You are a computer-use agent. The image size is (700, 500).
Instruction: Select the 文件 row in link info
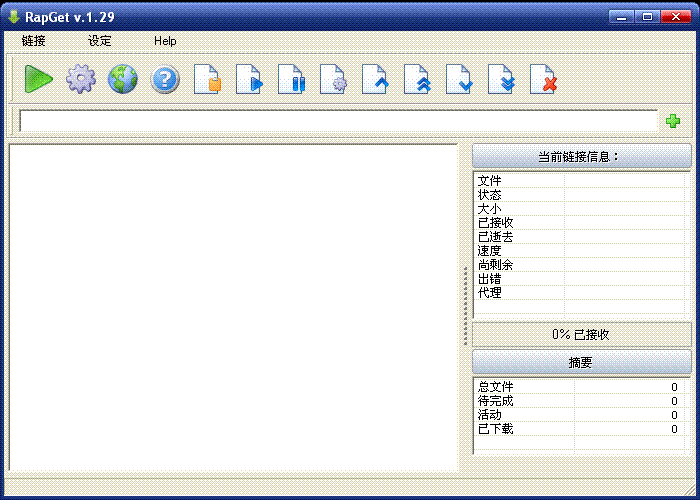(x=579, y=181)
